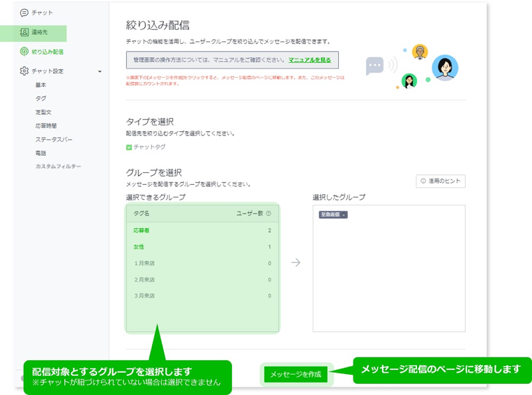
Task: Open the タグ settings menu item
Action: click(40, 98)
